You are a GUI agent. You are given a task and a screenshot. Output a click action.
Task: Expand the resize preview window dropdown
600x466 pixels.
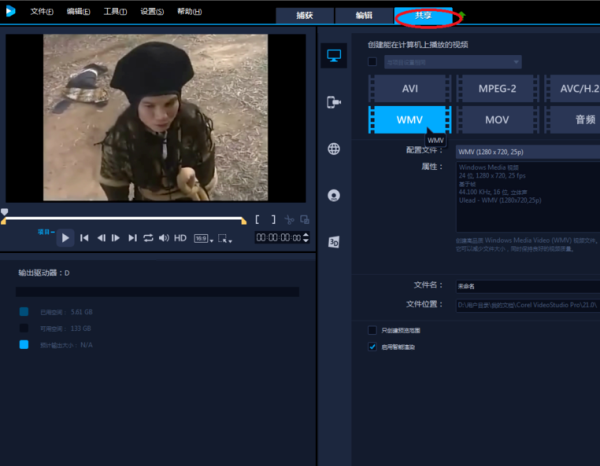225,238
